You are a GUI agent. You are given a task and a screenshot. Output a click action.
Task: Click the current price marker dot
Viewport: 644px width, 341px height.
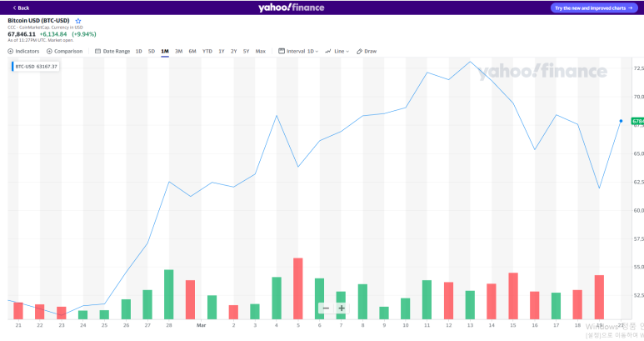[621, 121]
